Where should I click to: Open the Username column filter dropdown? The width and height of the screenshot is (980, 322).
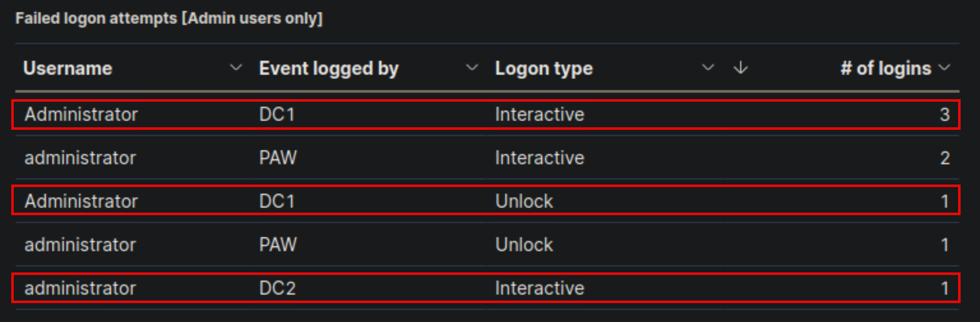(x=236, y=67)
